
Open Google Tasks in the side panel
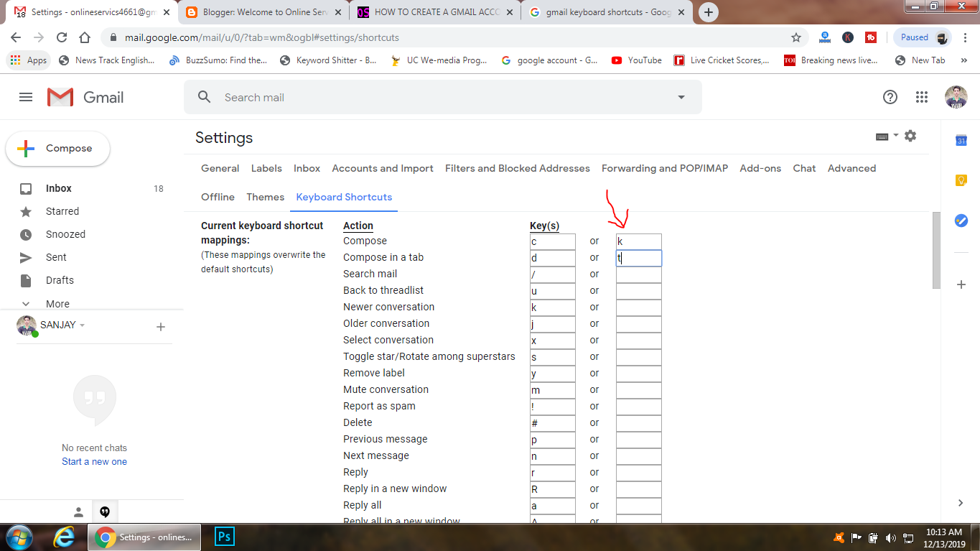[961, 221]
